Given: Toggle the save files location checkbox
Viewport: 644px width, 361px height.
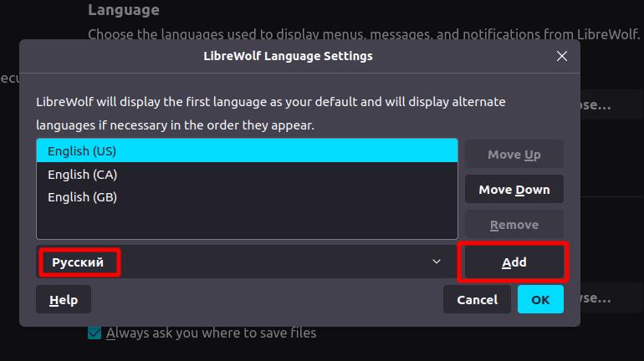Looking at the screenshot, I should (x=95, y=333).
